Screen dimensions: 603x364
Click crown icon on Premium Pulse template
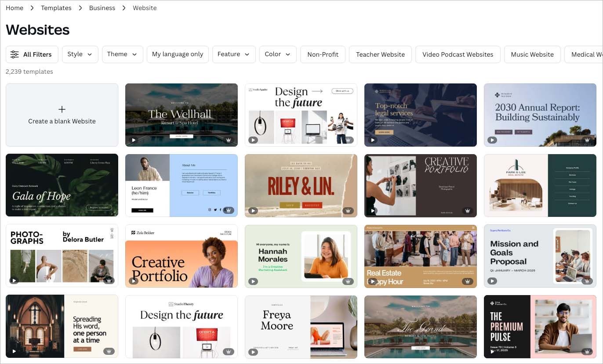click(x=587, y=352)
